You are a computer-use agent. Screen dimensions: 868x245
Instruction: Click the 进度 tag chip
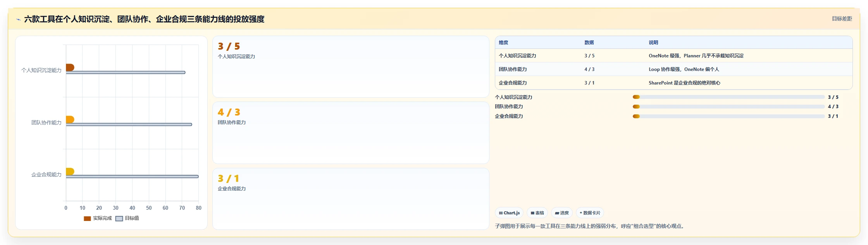tap(562, 213)
